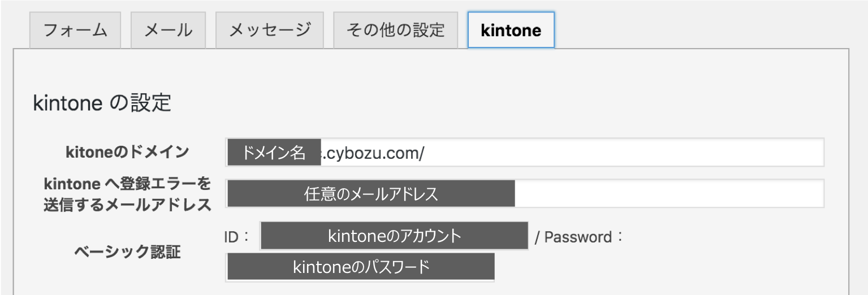The width and height of the screenshot is (868, 295).
Task: Go to the その他の設定 tab
Action: [x=395, y=30]
